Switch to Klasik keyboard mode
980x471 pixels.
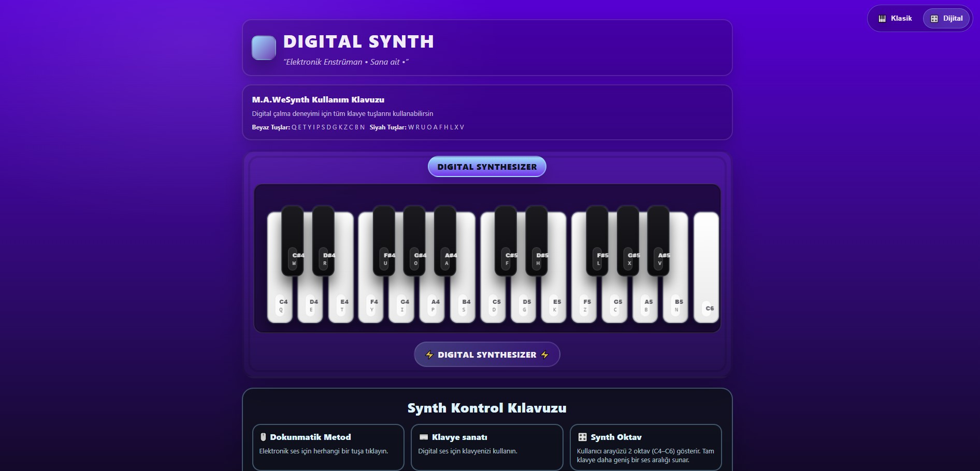(x=895, y=18)
